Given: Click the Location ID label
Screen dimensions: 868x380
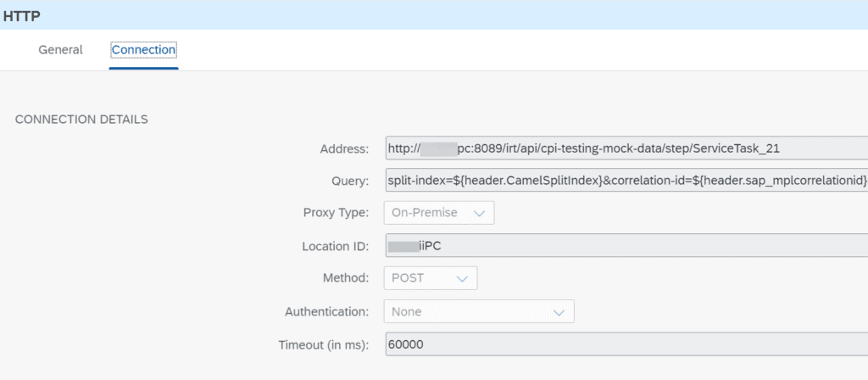Looking at the screenshot, I should click(335, 246).
